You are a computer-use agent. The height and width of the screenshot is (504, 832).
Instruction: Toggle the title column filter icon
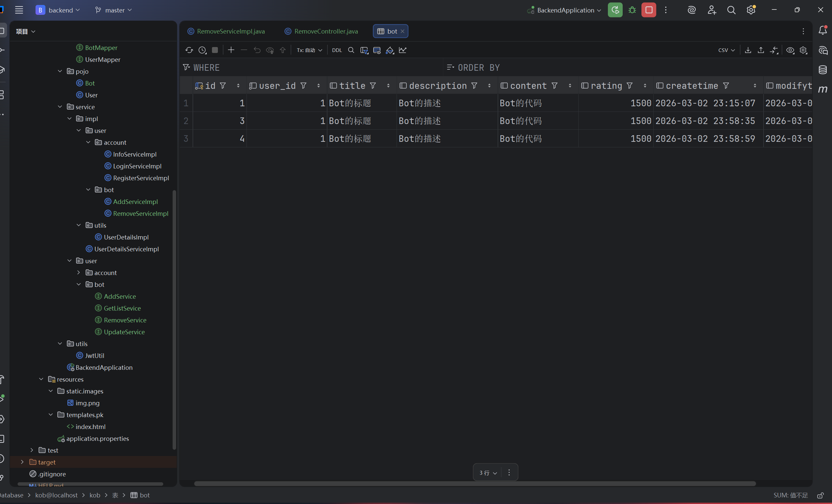click(x=373, y=86)
